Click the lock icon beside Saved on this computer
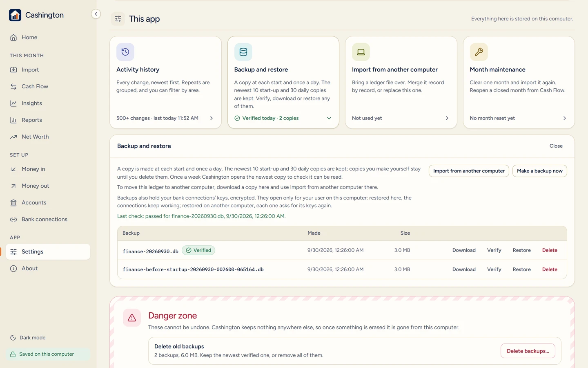588x368 pixels. (x=13, y=355)
